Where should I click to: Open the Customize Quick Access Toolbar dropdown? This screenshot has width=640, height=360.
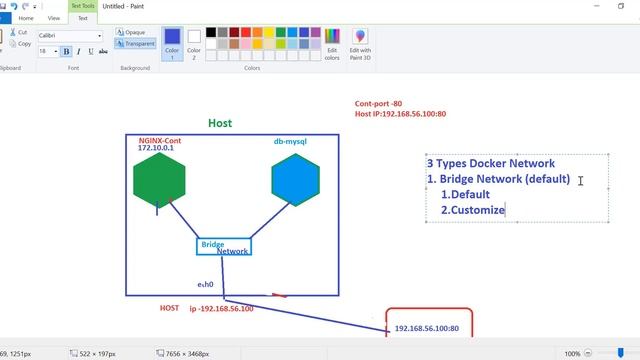tap(35, 7)
